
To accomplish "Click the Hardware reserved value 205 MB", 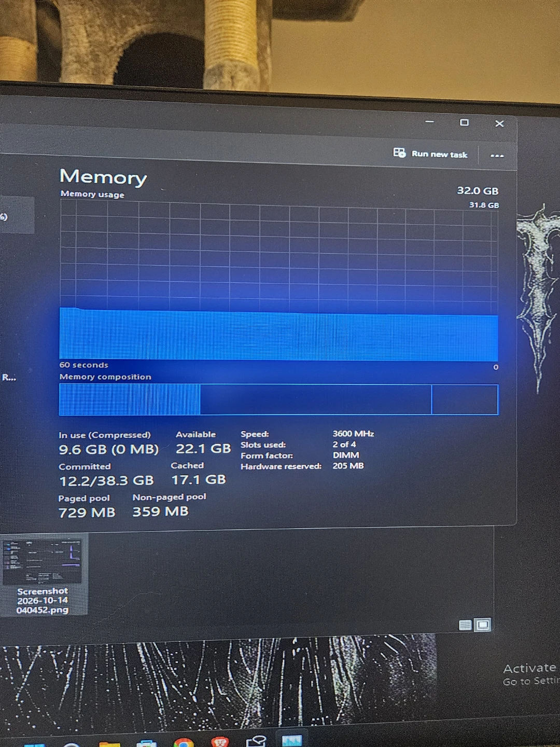I will tap(348, 466).
